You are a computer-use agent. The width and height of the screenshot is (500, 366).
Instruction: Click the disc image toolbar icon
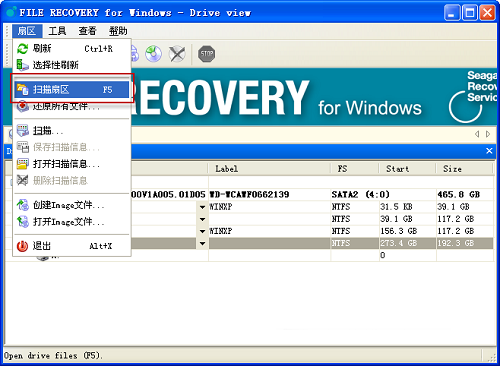(154, 54)
